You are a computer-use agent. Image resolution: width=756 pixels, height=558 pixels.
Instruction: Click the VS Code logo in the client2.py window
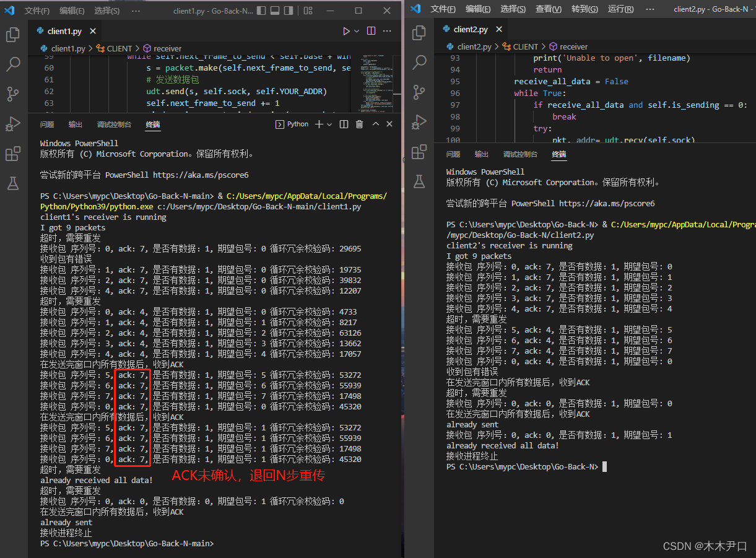click(x=415, y=9)
